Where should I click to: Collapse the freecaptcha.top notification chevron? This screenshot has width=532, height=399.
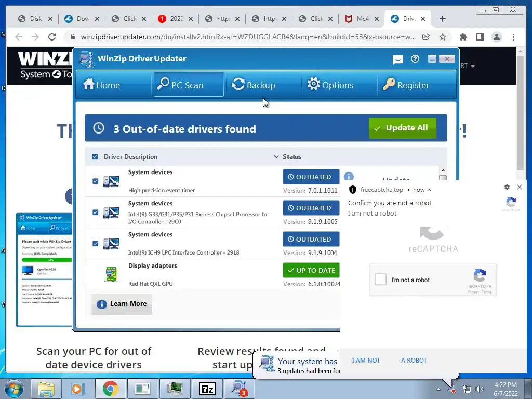click(x=429, y=190)
